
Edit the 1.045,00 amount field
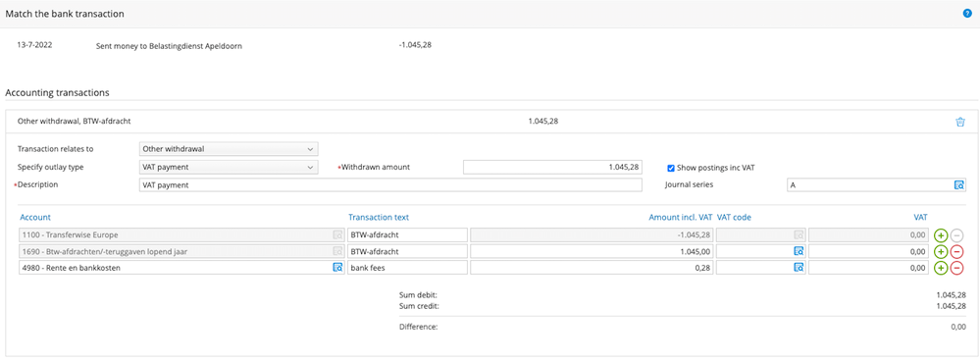coord(592,251)
